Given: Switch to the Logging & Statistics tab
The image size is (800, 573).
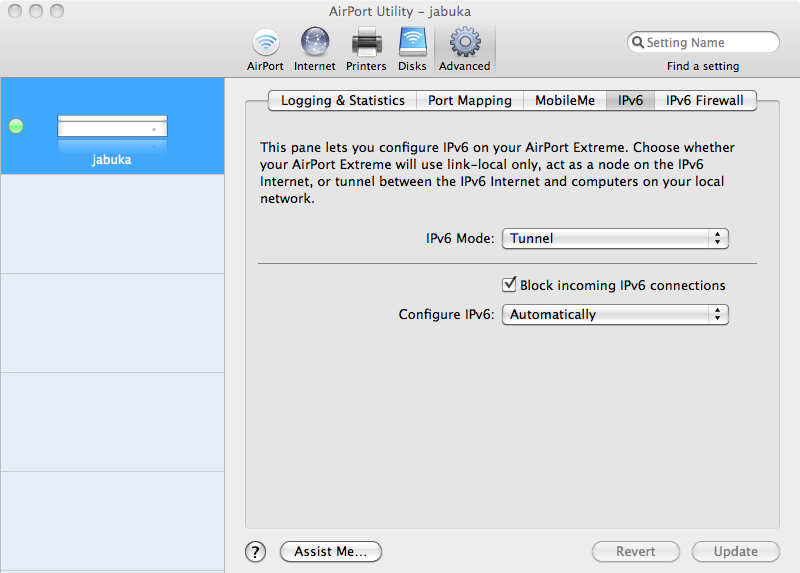Looking at the screenshot, I should 342,101.
